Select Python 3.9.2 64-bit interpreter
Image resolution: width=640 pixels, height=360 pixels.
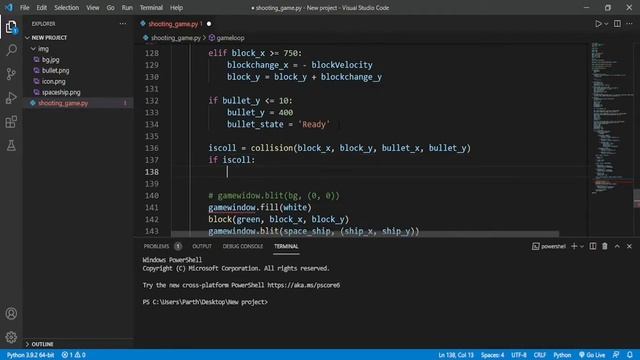pyautogui.click(x=30, y=355)
